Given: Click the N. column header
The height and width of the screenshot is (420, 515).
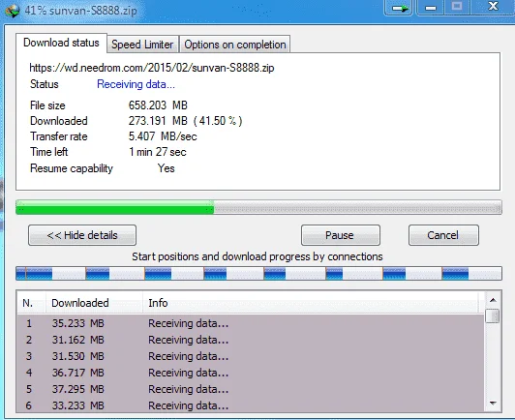Looking at the screenshot, I should [x=31, y=303].
